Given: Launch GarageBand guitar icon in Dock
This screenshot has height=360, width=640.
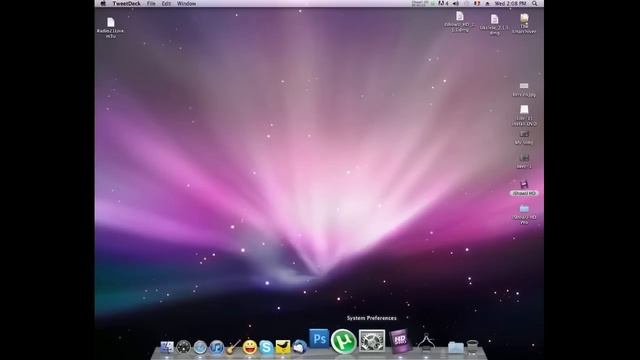Looking at the screenshot, I should 233,347.
